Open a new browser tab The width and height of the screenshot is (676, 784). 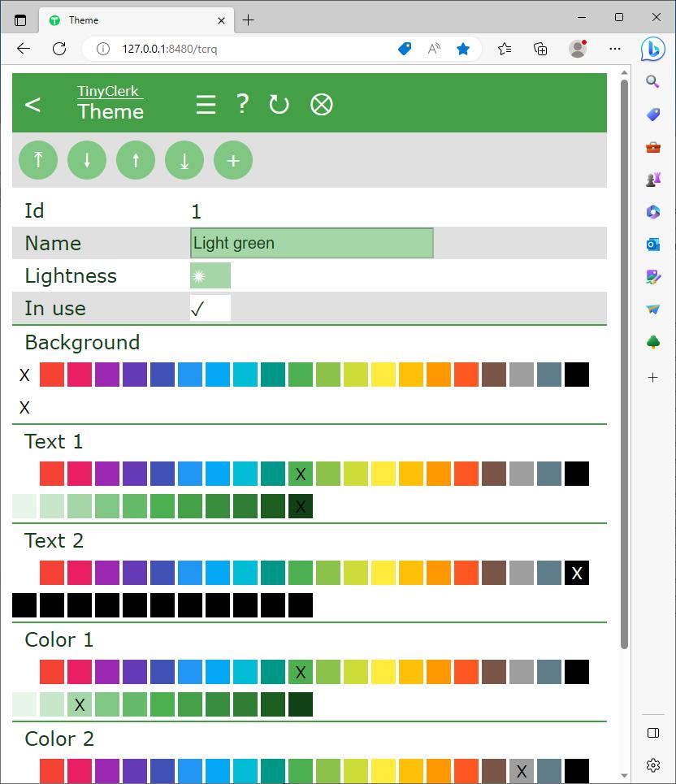coord(249,20)
